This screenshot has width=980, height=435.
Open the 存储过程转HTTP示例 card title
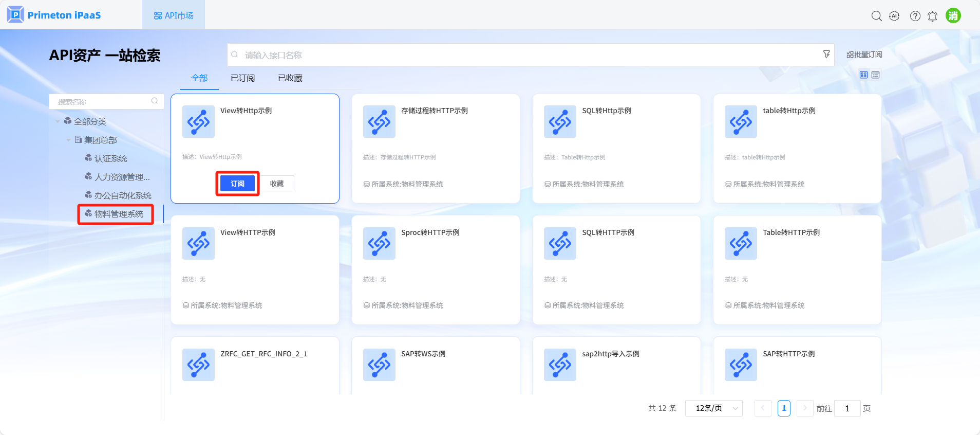pyautogui.click(x=435, y=111)
